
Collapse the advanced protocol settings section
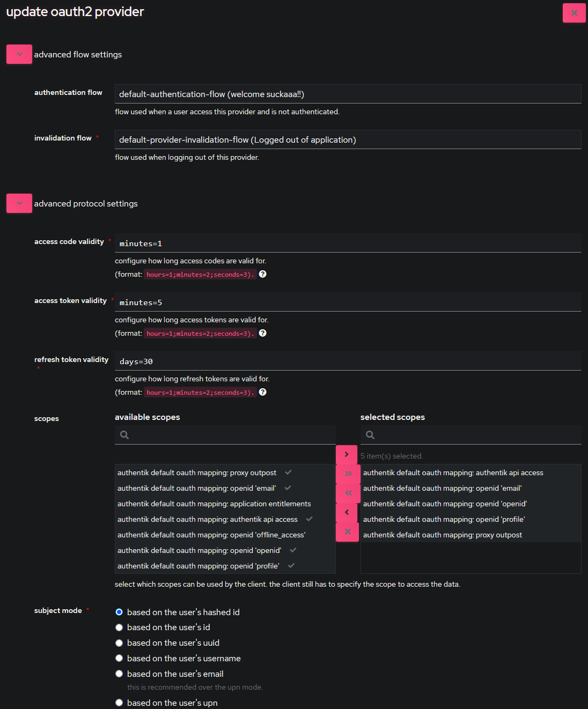click(x=19, y=203)
